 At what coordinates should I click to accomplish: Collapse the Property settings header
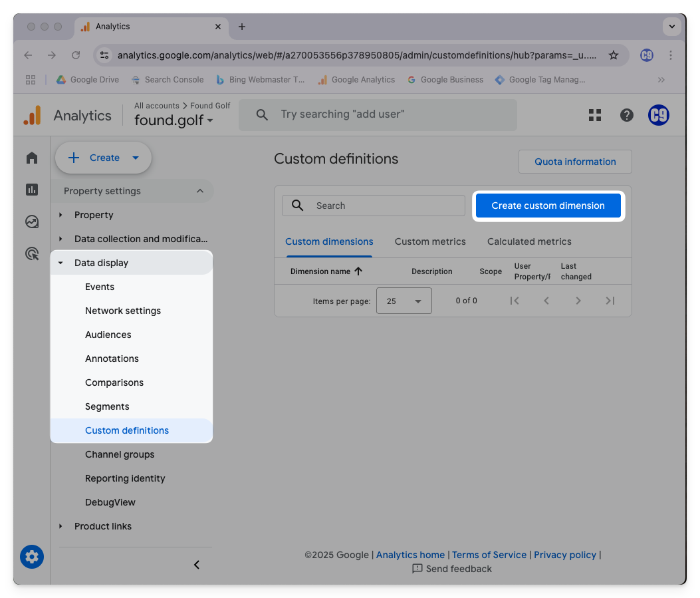point(199,191)
